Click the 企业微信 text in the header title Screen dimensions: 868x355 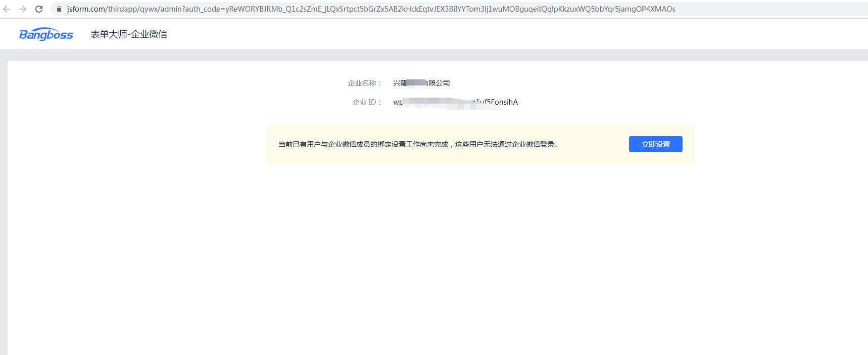tap(149, 34)
